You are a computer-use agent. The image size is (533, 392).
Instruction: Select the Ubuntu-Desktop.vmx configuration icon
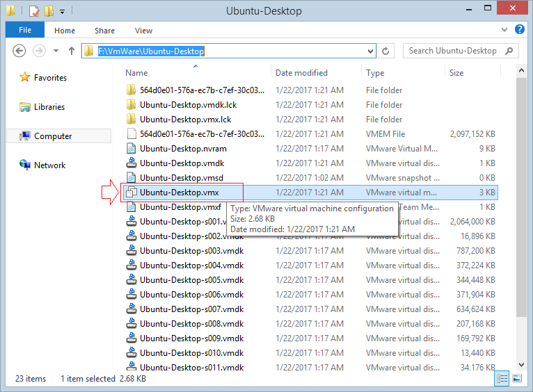click(132, 192)
